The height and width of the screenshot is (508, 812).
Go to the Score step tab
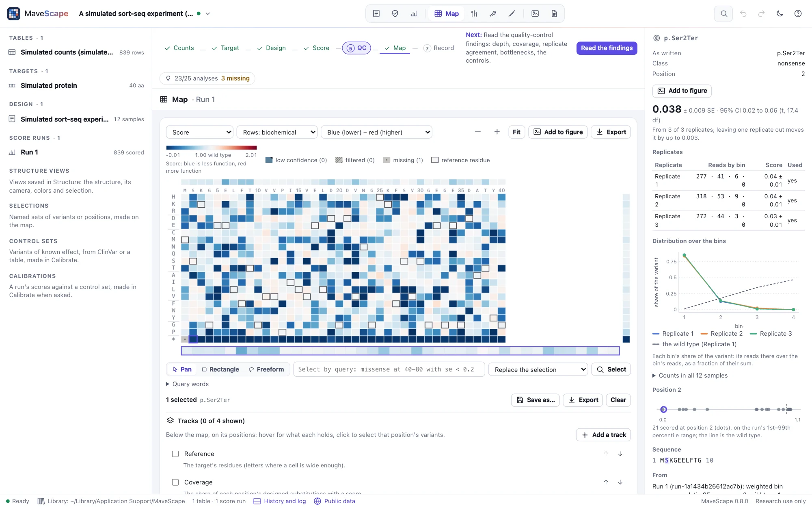click(x=316, y=48)
